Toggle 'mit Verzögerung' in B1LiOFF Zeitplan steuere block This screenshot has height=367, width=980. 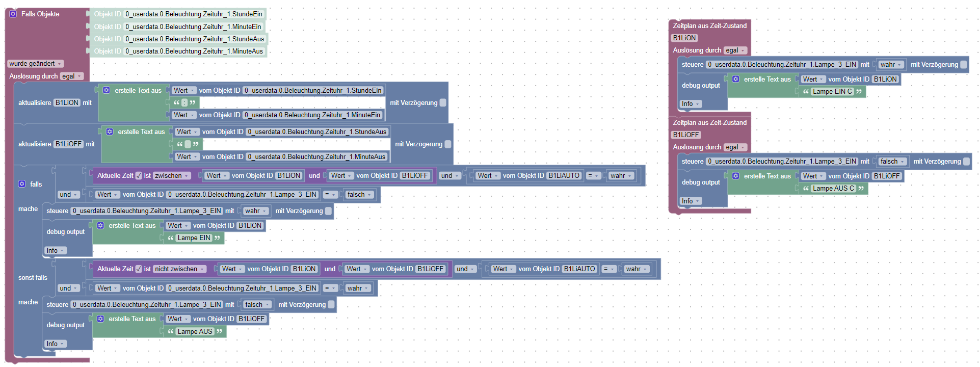(x=966, y=161)
